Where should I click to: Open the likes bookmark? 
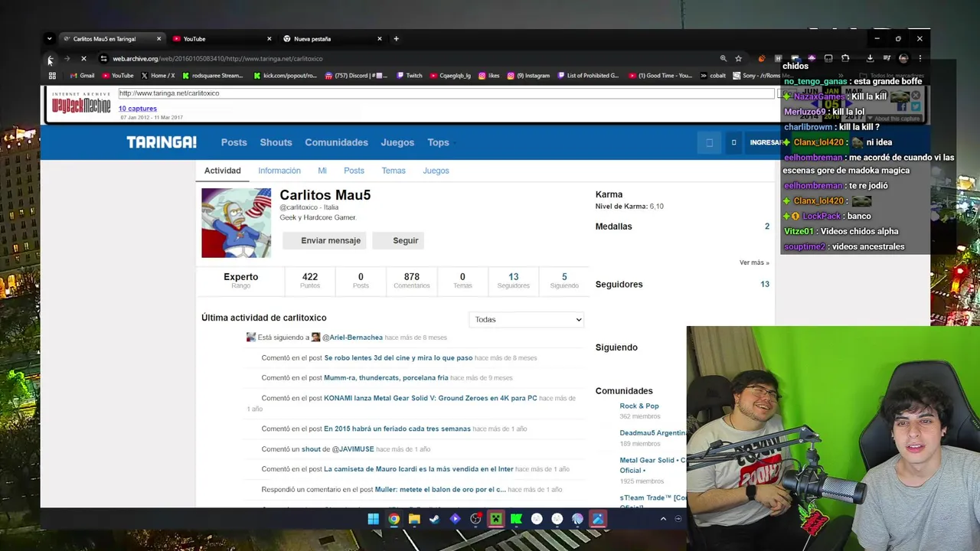point(489,76)
